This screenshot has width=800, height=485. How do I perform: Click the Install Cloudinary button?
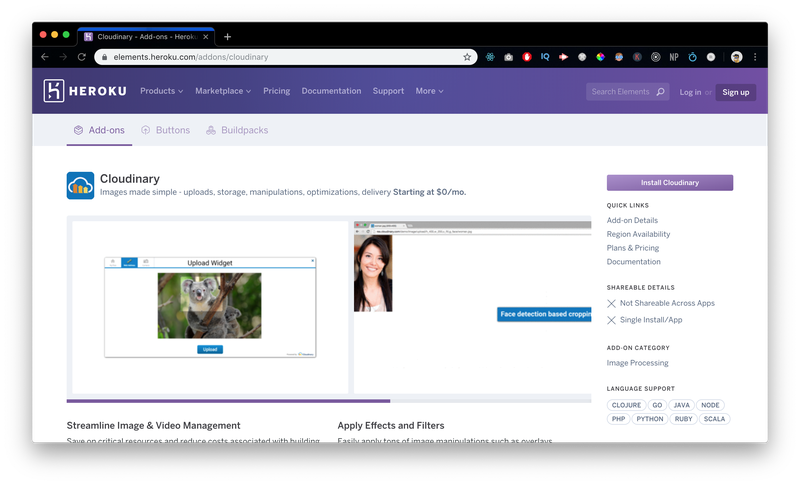coord(669,183)
